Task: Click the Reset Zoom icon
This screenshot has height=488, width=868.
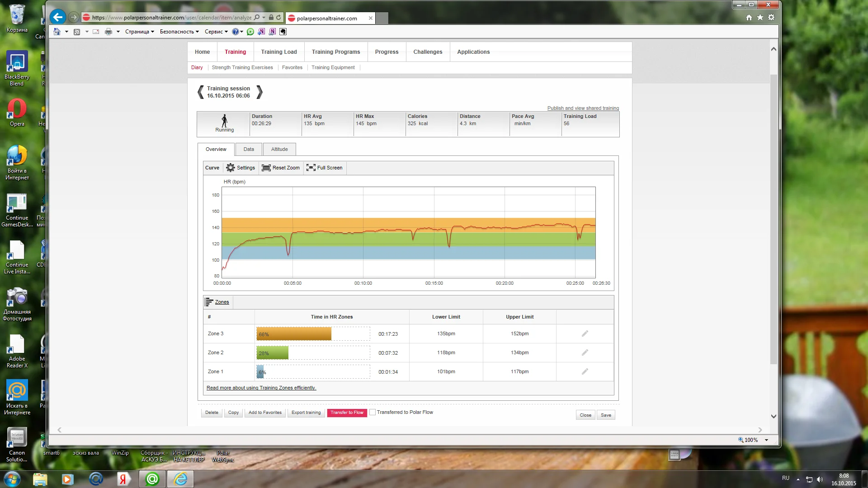Action: 266,168
